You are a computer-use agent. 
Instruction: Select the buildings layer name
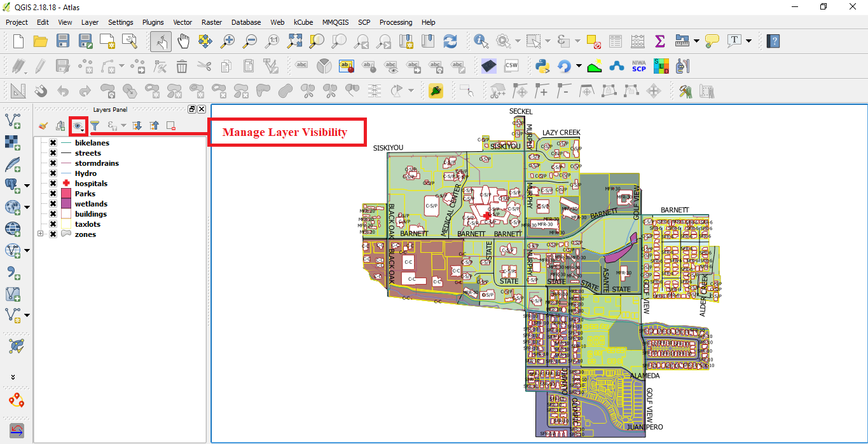tap(91, 214)
